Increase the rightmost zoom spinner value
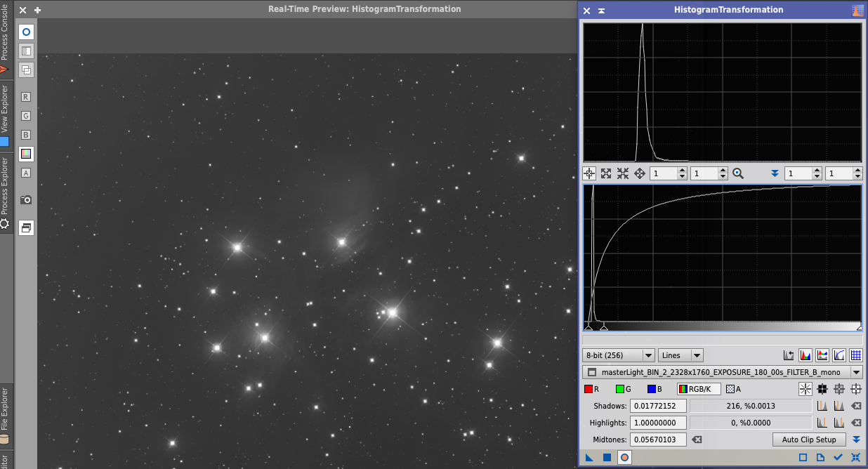This screenshot has height=469, width=868. pyautogui.click(x=857, y=171)
